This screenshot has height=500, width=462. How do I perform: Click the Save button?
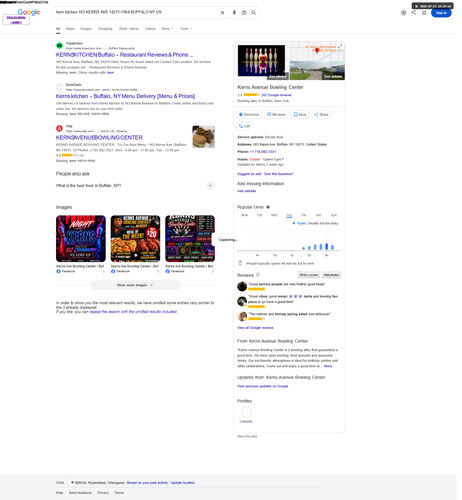[x=300, y=114]
